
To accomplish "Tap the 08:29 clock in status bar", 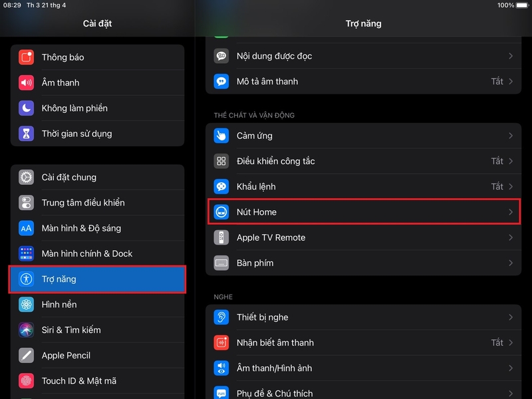I will point(12,5).
